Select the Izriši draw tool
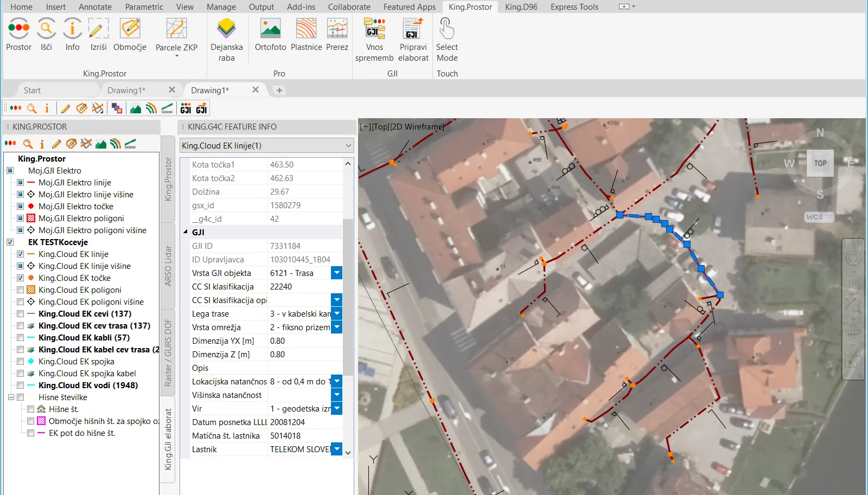 (98, 29)
